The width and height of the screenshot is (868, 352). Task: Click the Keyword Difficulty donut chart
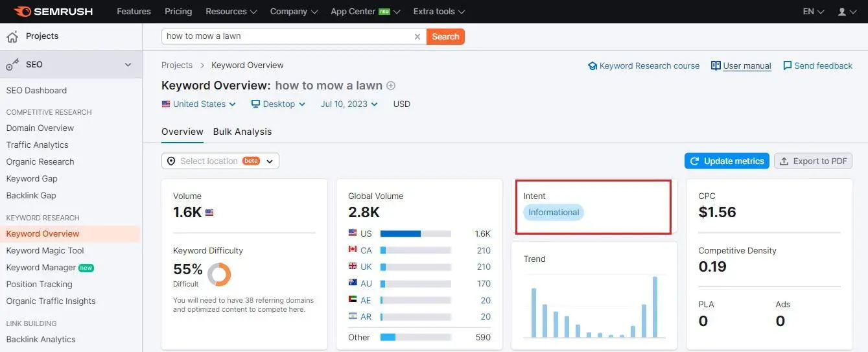click(x=219, y=274)
